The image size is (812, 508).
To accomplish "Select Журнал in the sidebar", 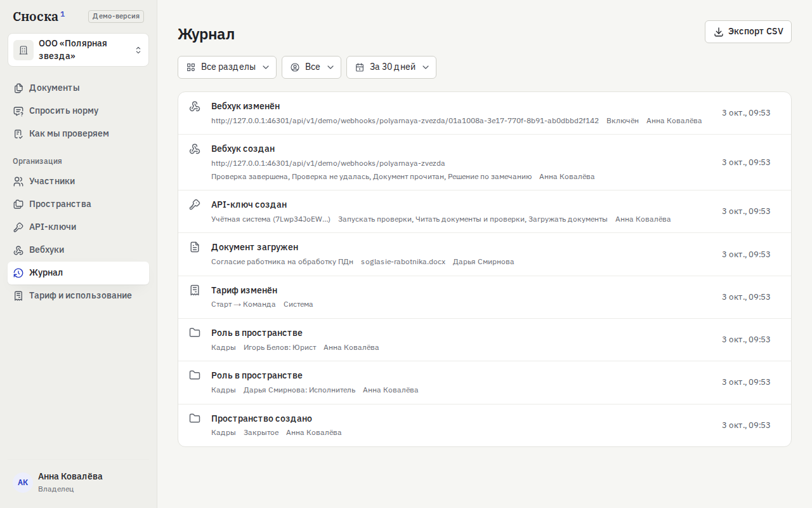I will [x=78, y=273].
